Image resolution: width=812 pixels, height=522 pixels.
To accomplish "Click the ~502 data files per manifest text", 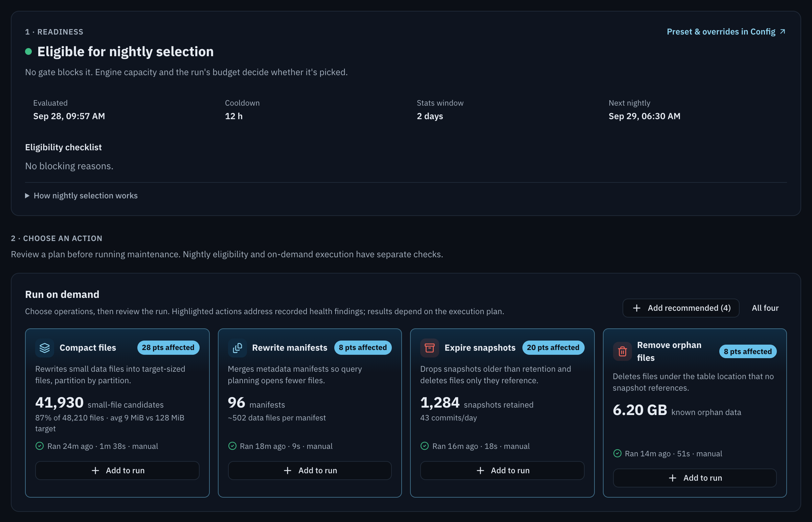I will pos(277,418).
